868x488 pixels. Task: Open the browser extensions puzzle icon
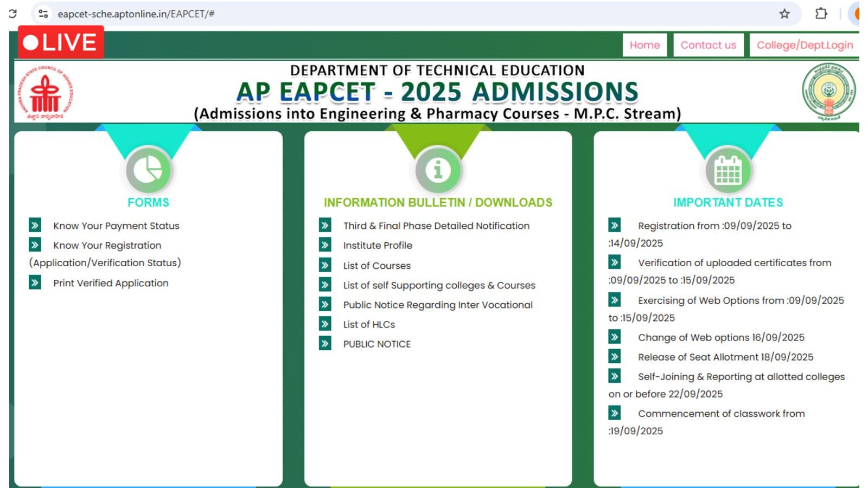click(x=821, y=14)
